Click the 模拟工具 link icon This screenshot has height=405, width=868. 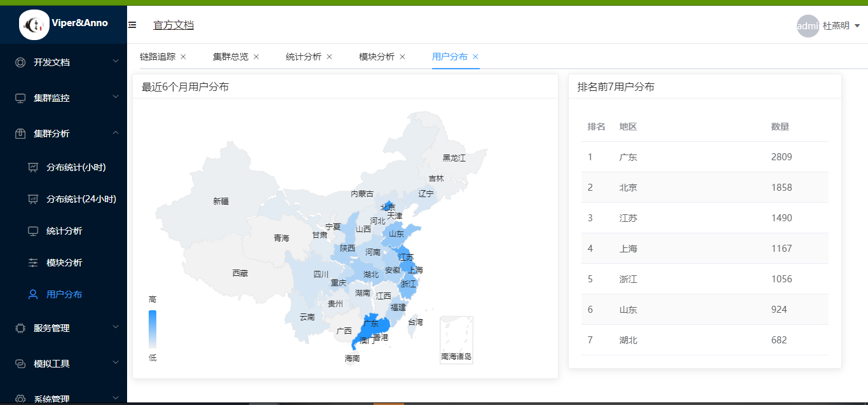click(x=20, y=364)
